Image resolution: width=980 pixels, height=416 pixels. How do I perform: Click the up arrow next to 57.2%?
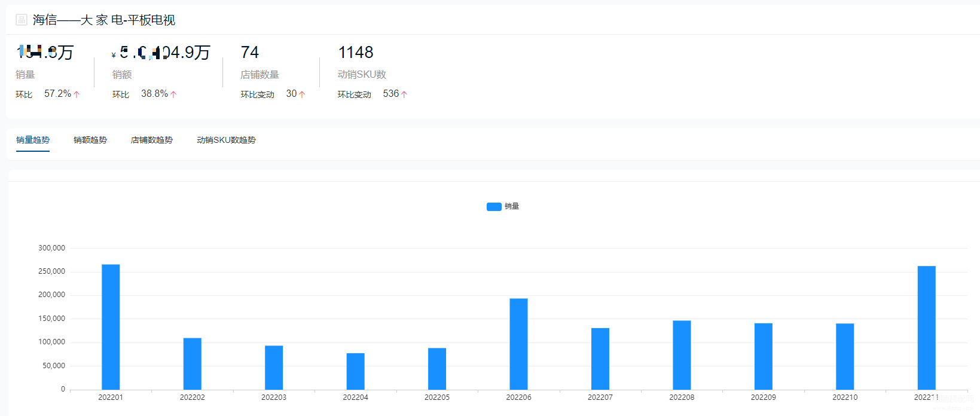coord(77,94)
